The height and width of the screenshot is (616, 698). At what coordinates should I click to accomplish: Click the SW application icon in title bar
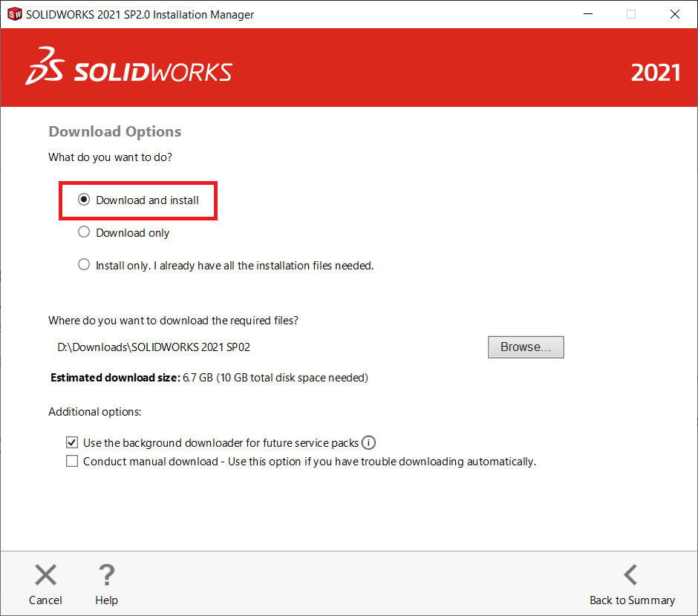pos(14,14)
